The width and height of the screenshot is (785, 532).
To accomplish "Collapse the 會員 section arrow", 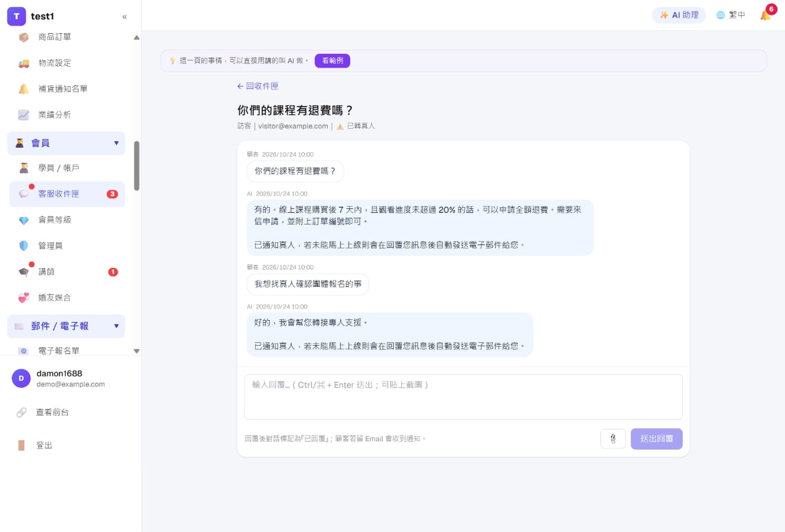I will (116, 143).
